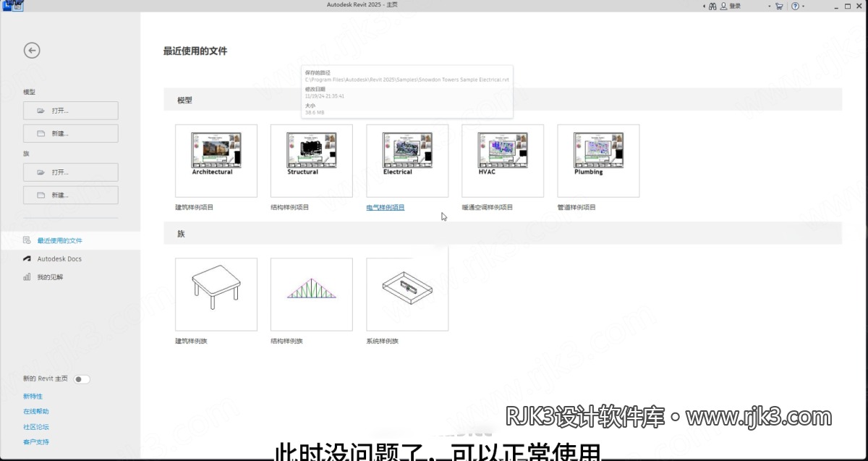
Task: Open the Electrical sample project thumbnail
Action: (x=407, y=161)
